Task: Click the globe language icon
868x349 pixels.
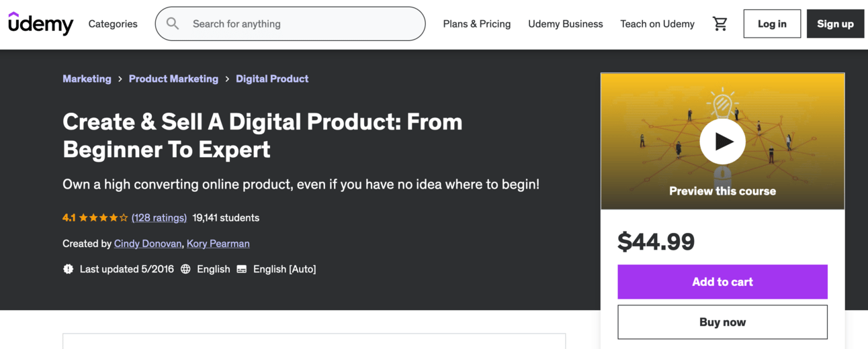Action: tap(185, 269)
